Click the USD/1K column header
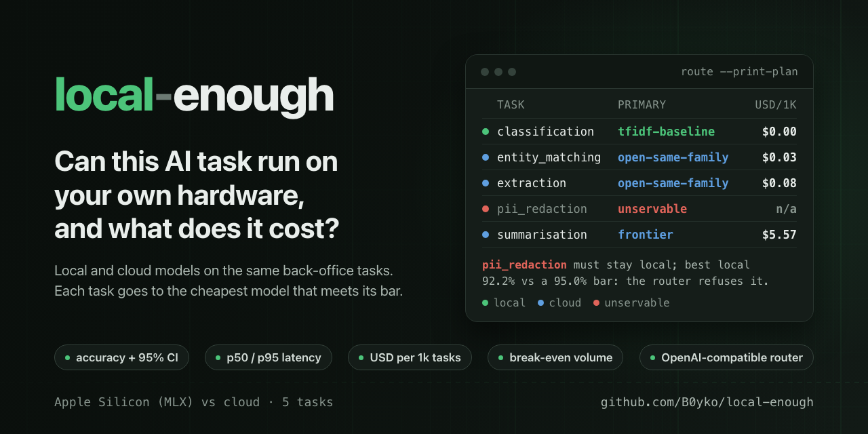This screenshot has width=868, height=434. coord(776,105)
